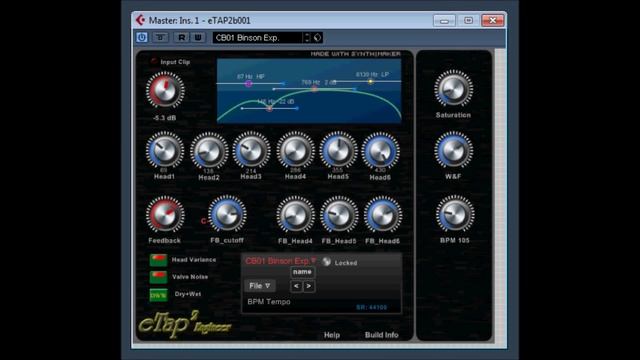Minimize the eTAP2b001 plugin window
This screenshot has height=360, width=640.
(444, 20)
